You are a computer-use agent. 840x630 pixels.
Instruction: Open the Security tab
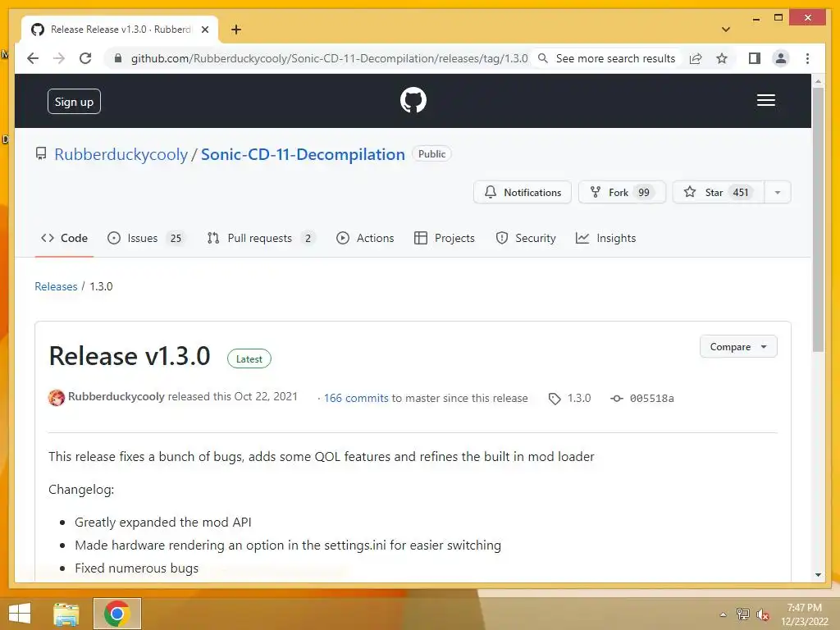click(x=526, y=238)
